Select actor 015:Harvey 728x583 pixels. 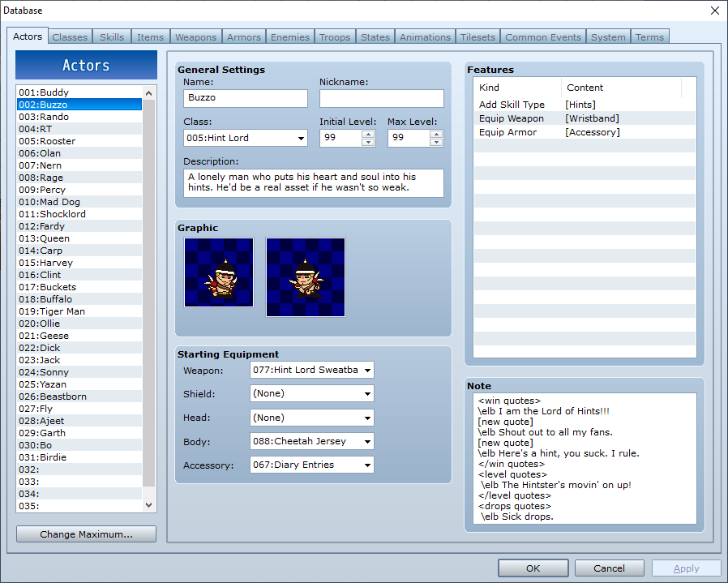click(79, 263)
